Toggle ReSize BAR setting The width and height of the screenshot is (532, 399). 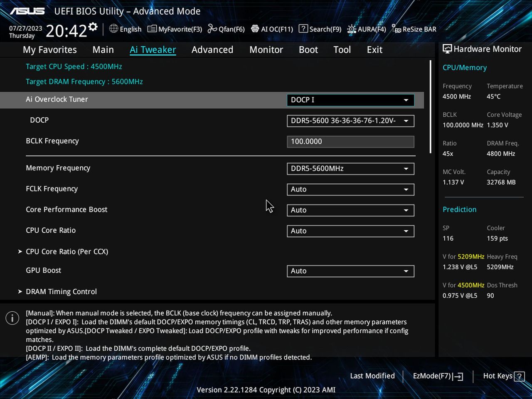pos(414,29)
